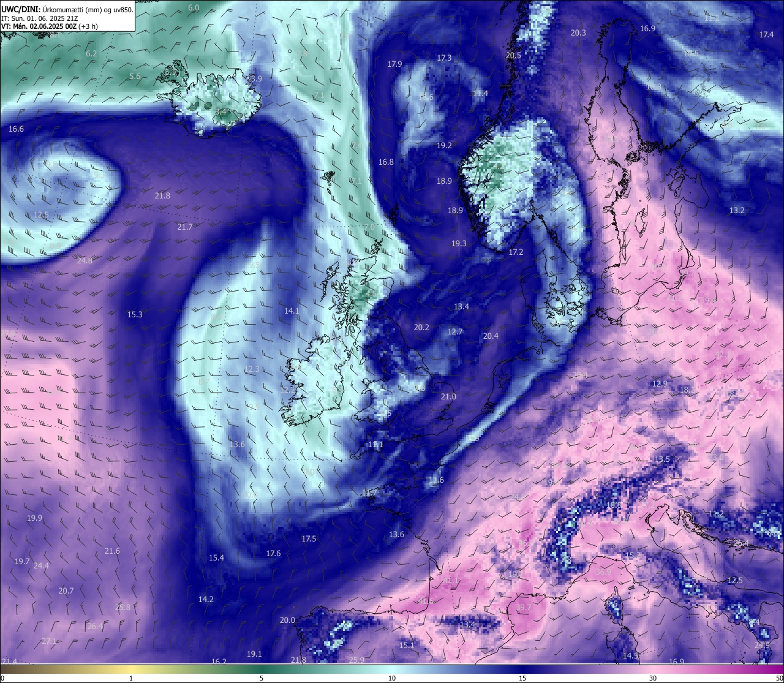Click the map value 17.3

[444, 58]
